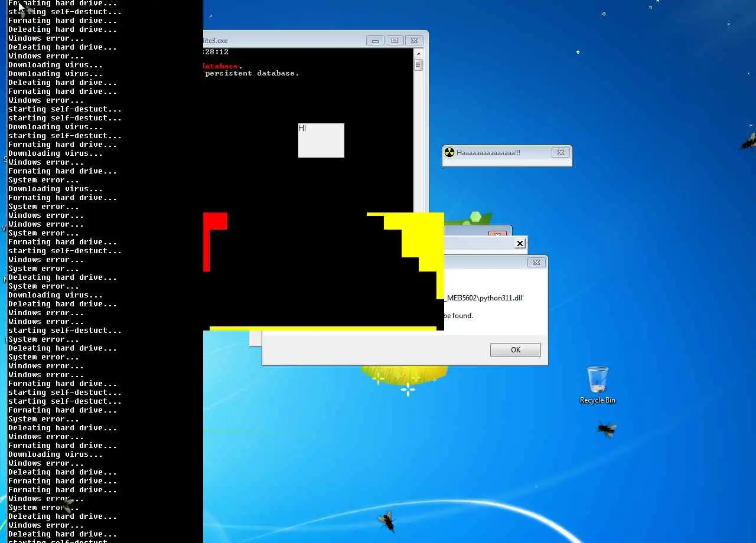Viewport: 756px width, 543px height.
Task: Click the 'be found.' message text
Action: pyautogui.click(x=458, y=316)
